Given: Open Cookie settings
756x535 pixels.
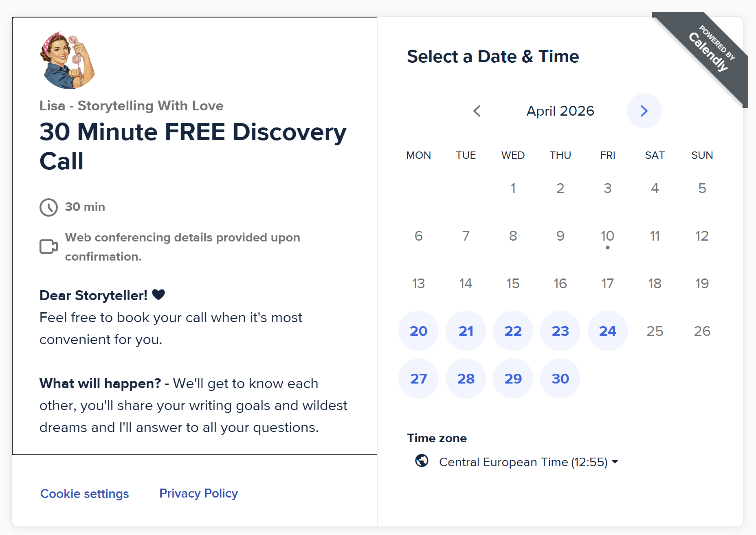Looking at the screenshot, I should pos(84,493).
